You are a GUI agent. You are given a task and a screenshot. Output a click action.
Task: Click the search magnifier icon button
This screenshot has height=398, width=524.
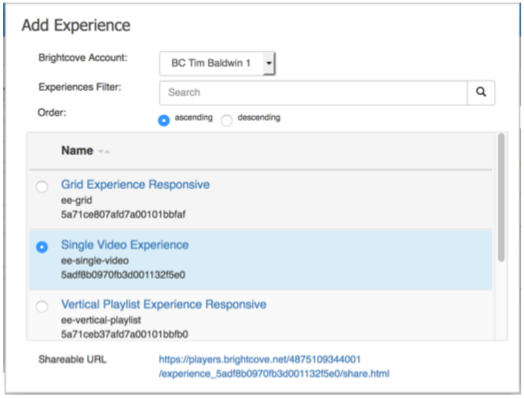point(481,93)
